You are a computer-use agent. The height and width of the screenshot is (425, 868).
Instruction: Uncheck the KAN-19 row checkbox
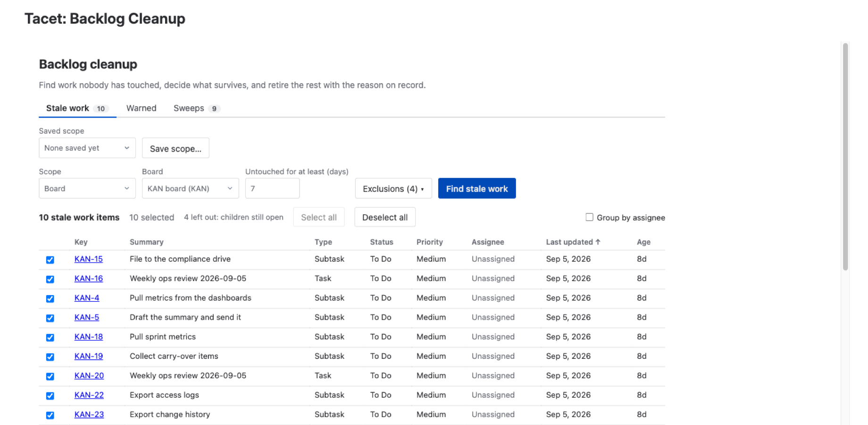(50, 357)
